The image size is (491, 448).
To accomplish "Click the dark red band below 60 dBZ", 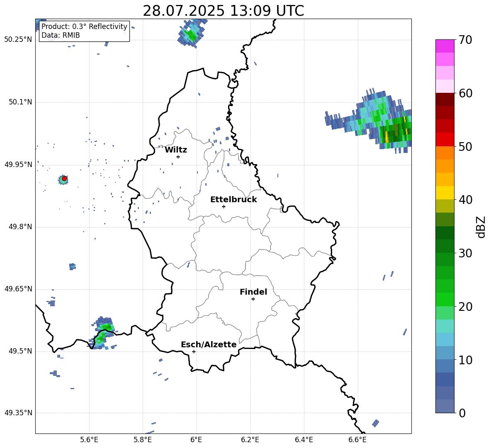I will (445, 99).
